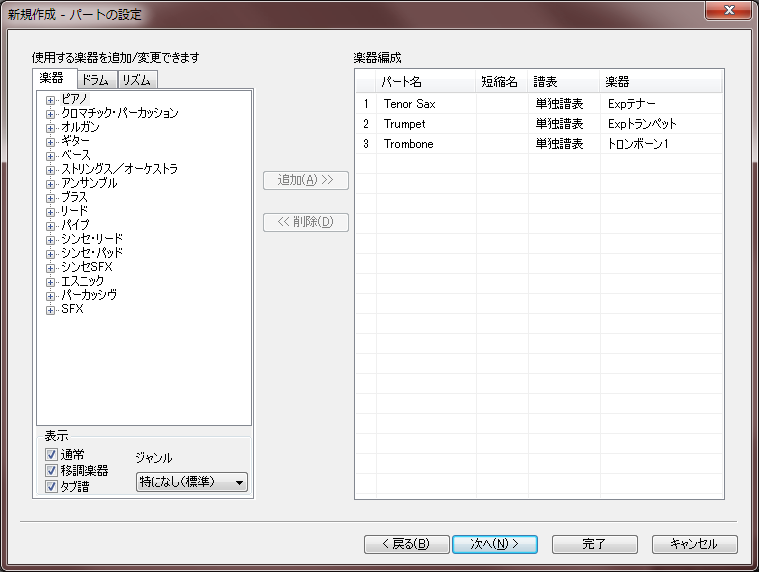Click row number 3 in part list

366,144
